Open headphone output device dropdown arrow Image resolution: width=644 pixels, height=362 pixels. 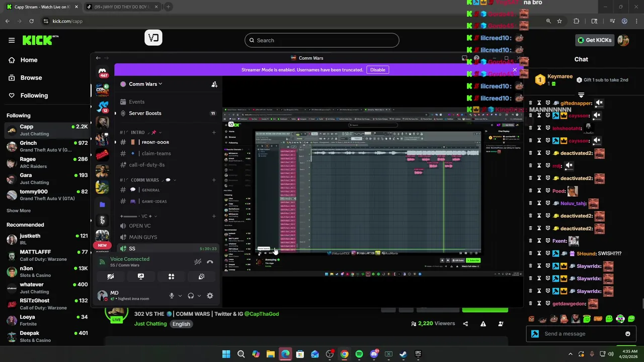199,296
